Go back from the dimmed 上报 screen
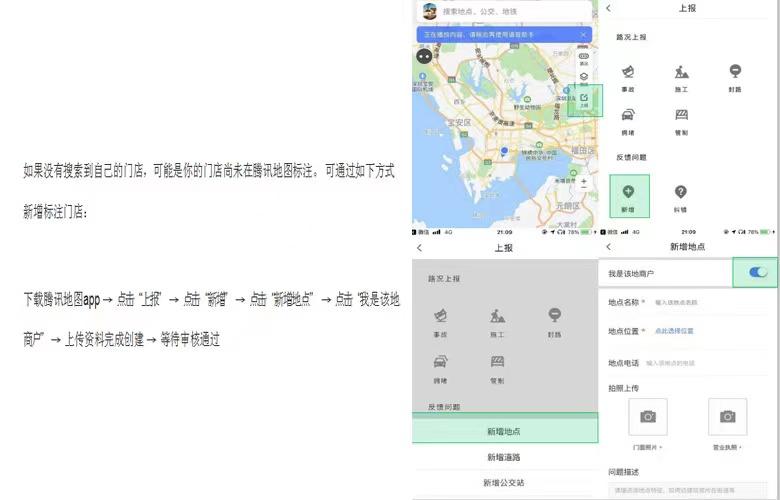The height and width of the screenshot is (500, 780). pos(419,248)
